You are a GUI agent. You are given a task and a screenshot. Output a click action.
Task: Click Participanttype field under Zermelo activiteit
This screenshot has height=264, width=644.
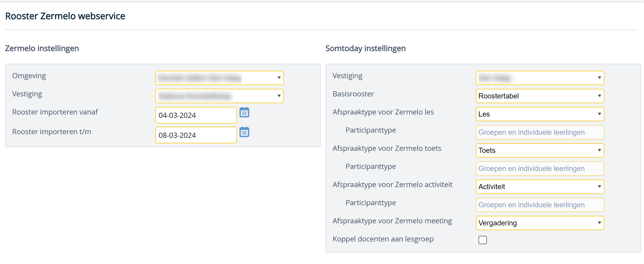540,205
